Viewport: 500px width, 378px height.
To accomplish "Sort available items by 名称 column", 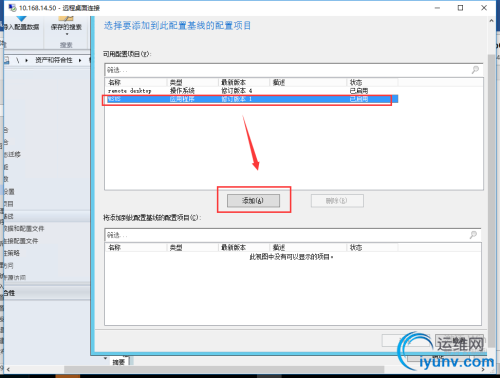I will coord(136,82).
